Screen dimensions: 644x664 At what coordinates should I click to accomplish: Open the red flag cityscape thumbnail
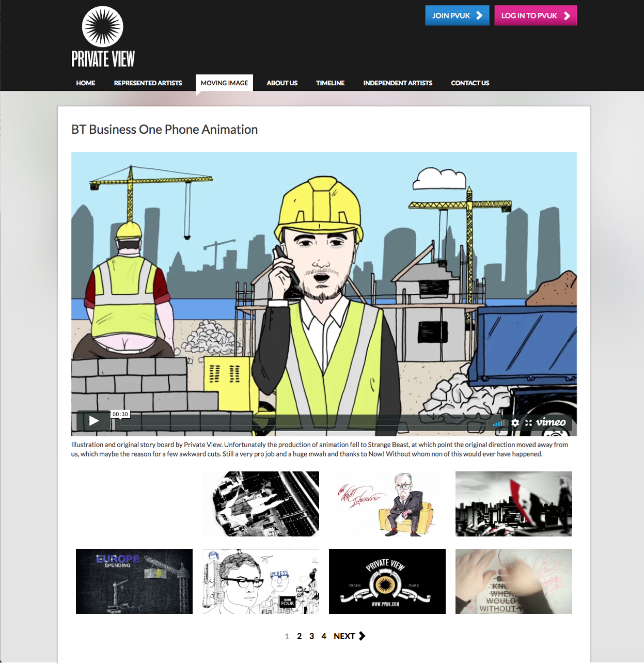pos(514,504)
